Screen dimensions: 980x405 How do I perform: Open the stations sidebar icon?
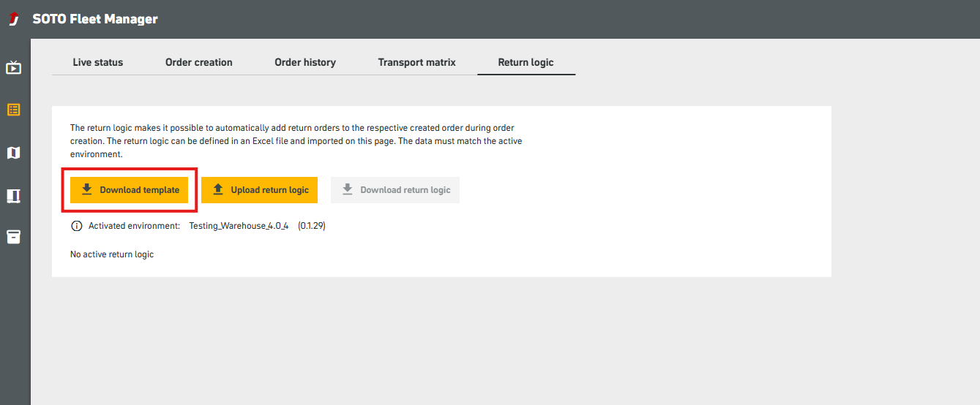pyautogui.click(x=13, y=195)
